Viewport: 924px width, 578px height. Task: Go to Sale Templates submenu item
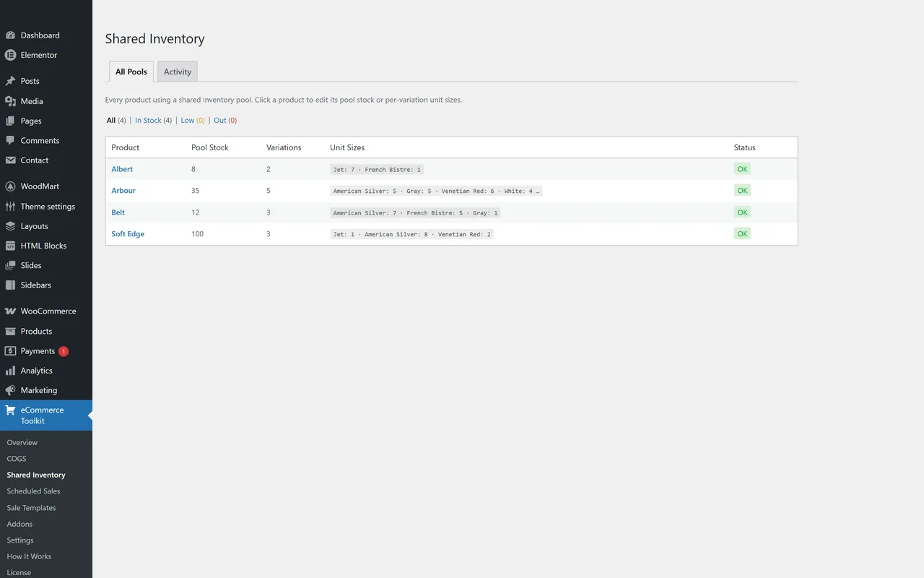tap(32, 508)
